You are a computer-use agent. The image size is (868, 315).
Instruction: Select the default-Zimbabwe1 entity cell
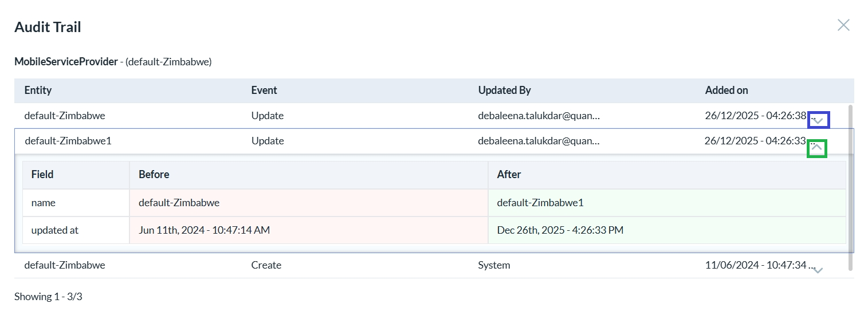(x=68, y=141)
